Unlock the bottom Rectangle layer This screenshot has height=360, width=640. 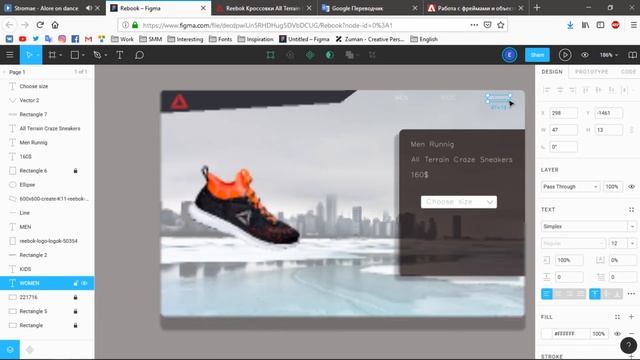click(76, 325)
